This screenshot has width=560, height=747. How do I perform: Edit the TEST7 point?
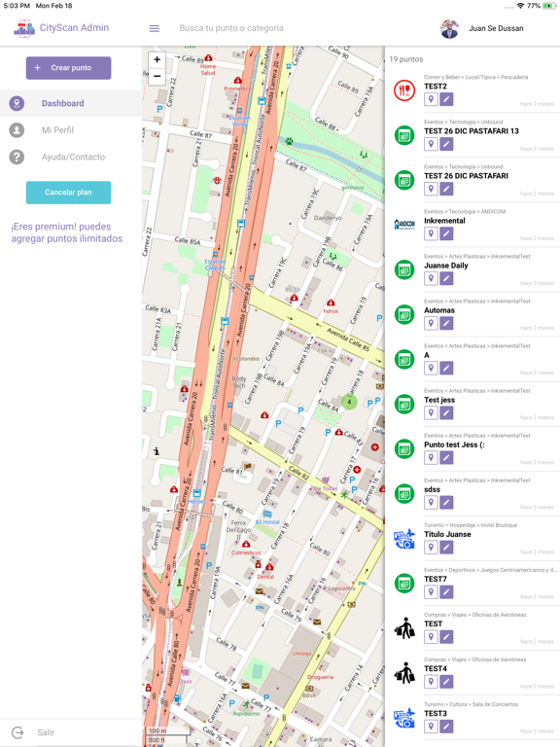point(446,591)
